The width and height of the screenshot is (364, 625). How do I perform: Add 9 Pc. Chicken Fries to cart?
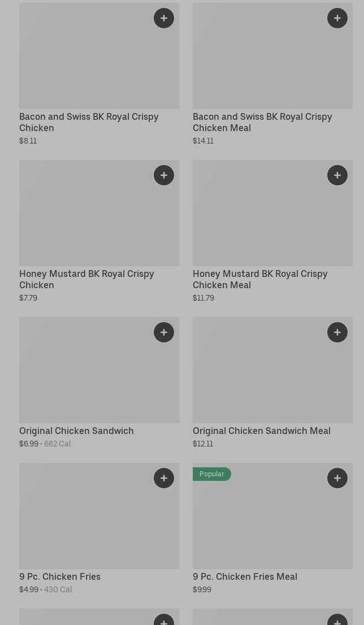click(x=164, y=478)
